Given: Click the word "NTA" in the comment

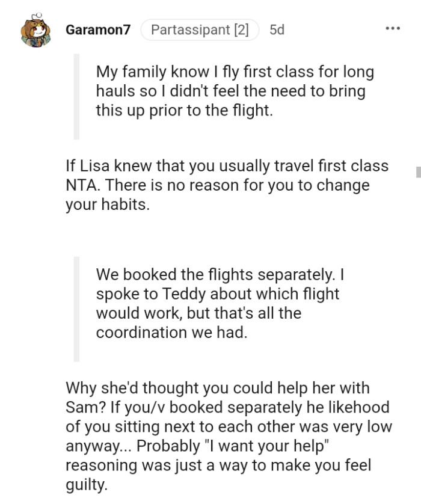Looking at the screenshot, I should 82,185.
